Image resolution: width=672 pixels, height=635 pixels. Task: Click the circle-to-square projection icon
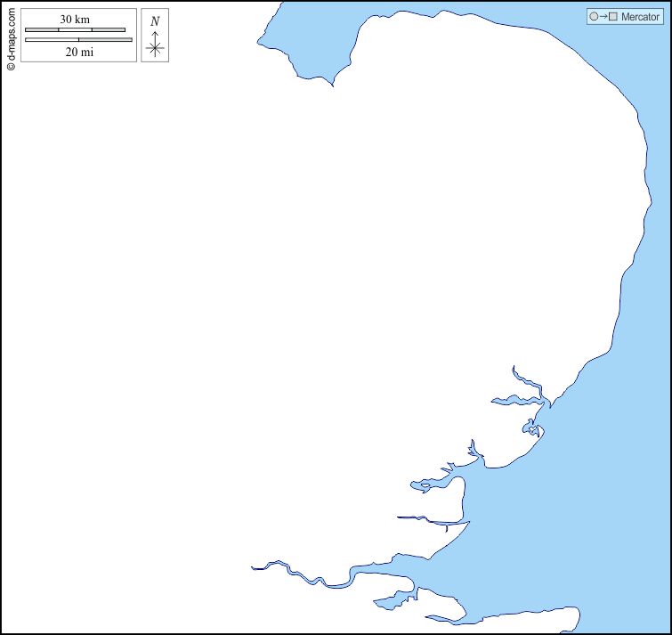(x=603, y=17)
